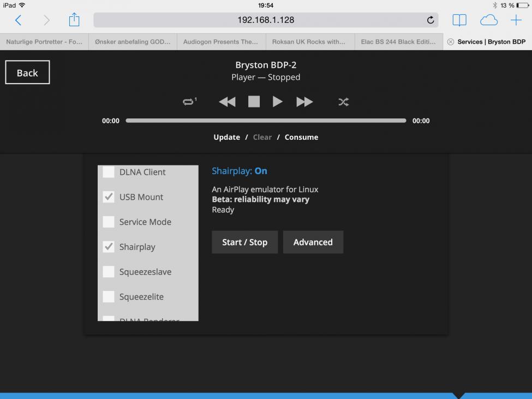532x399 pixels.
Task: Switch to Elac BS 244 Black Edition tab
Action: (x=399, y=41)
